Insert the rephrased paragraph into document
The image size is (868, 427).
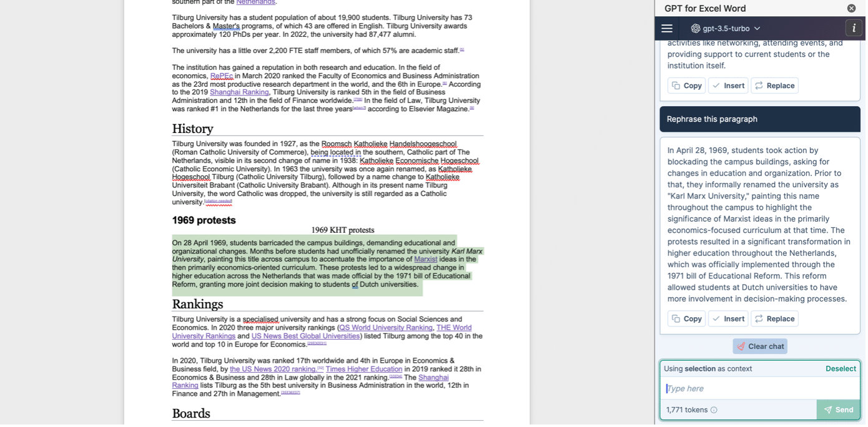728,318
